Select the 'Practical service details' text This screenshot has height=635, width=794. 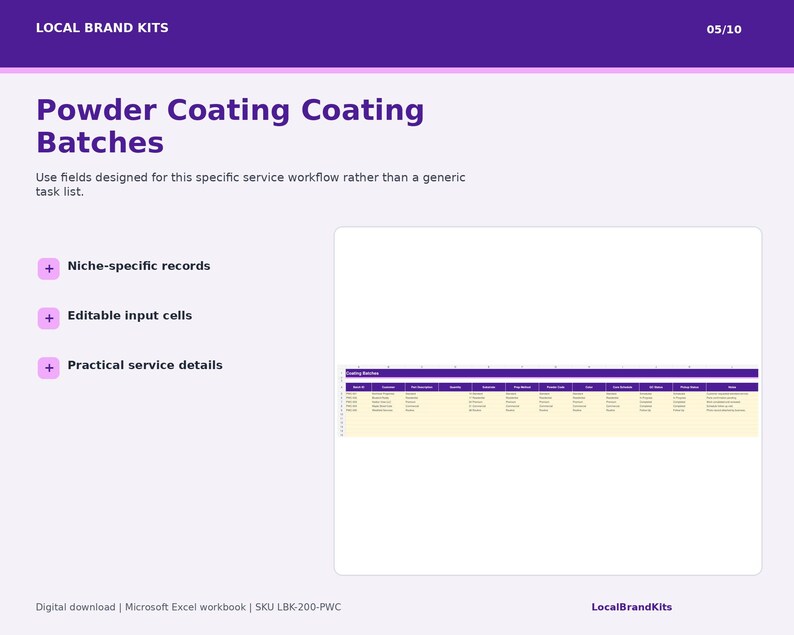145,365
